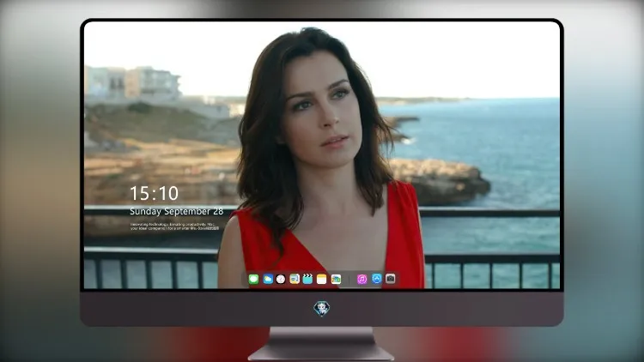Open the Maps app icon in dock
Image resolution: width=644 pixels, height=362 pixels.
[x=336, y=280]
